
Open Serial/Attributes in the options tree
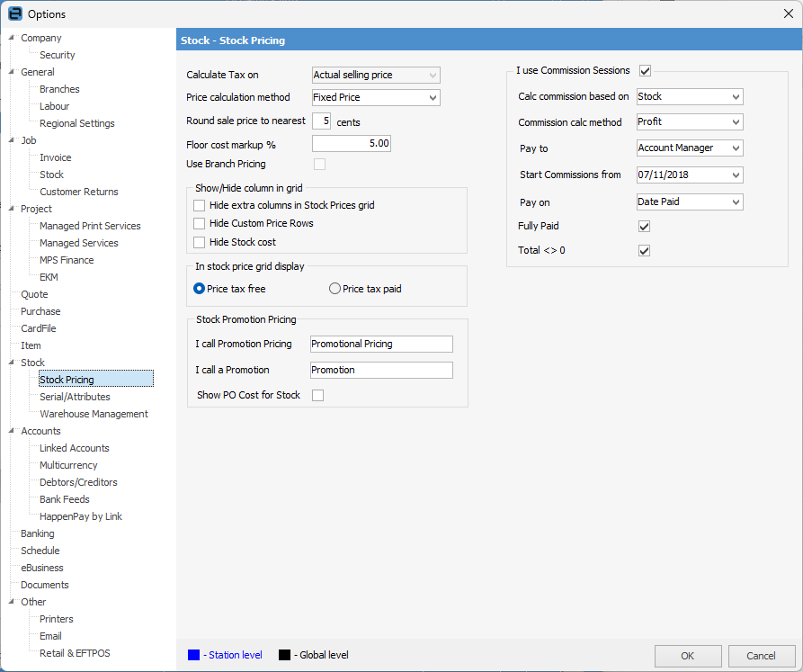(75, 397)
